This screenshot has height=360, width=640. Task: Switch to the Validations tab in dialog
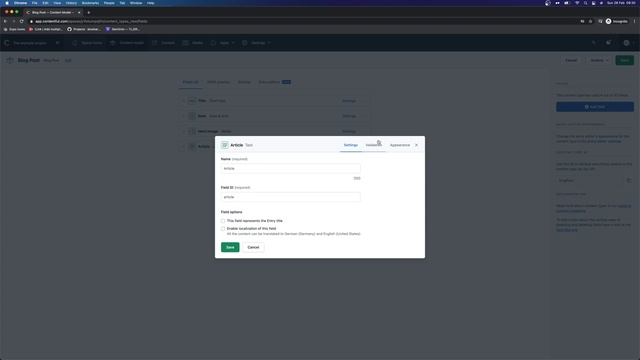[373, 145]
